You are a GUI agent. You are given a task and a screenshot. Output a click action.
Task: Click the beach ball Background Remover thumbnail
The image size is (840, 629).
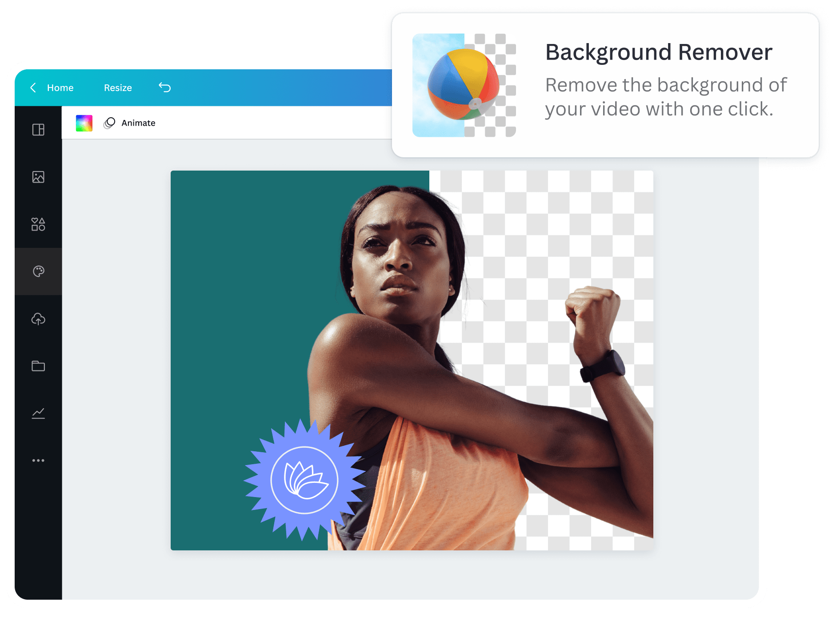pos(465,84)
